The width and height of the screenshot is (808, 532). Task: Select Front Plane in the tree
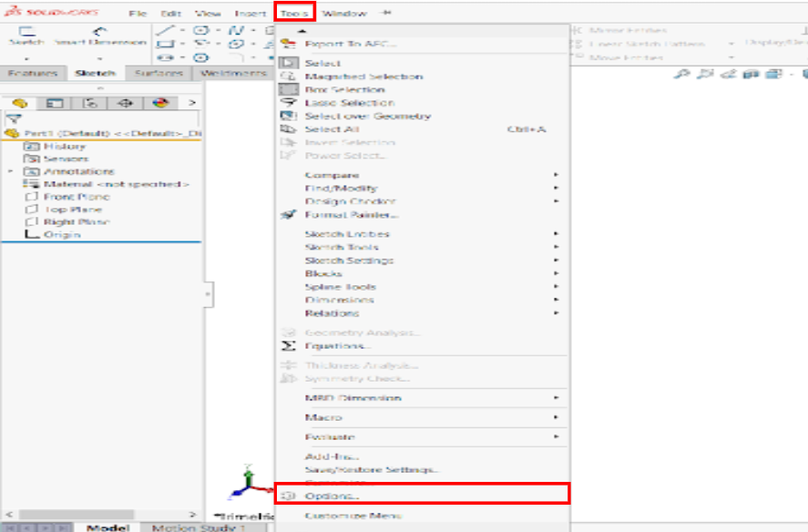[77, 197]
